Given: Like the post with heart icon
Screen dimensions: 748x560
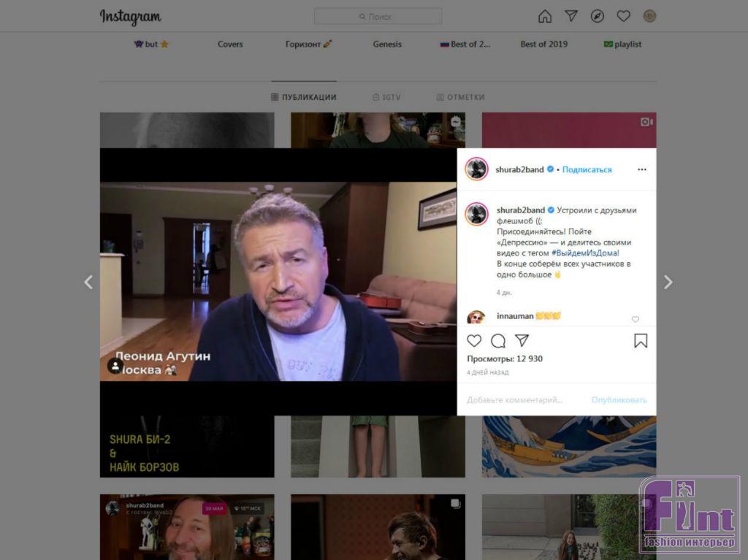Looking at the screenshot, I should point(475,341).
